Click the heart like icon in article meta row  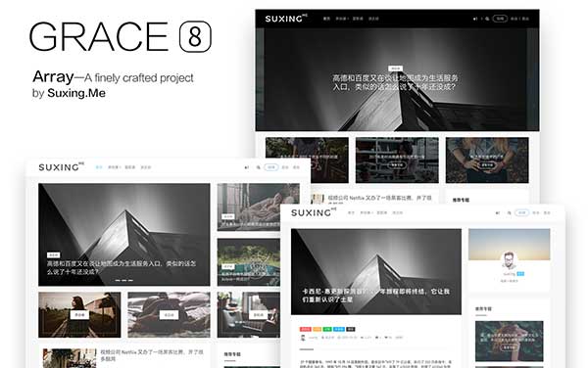tap(387, 338)
